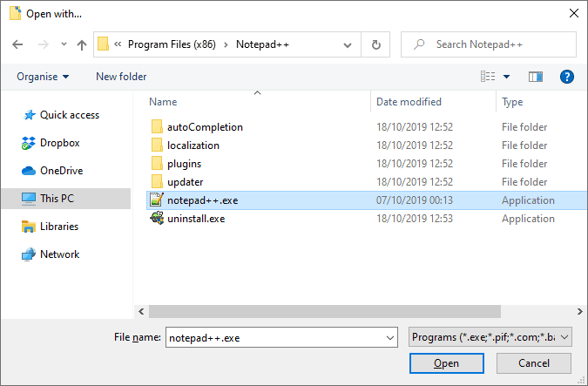Select the notepad++.exe application icon
588x386 pixels.
[157, 200]
